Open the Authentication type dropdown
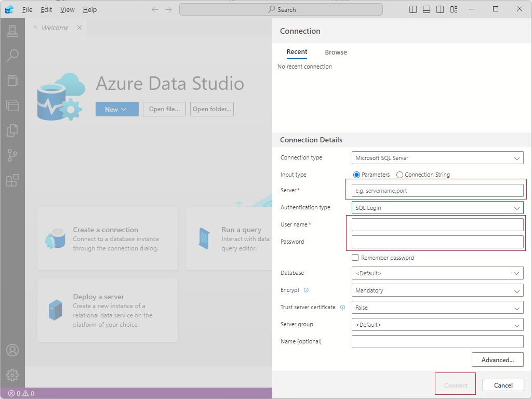This screenshot has width=532, height=399. pos(437,208)
